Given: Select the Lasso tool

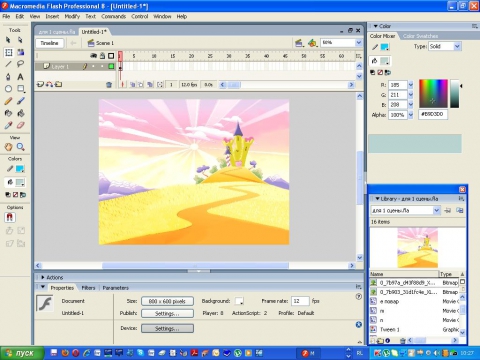Looking at the screenshot, I should (x=20, y=64).
